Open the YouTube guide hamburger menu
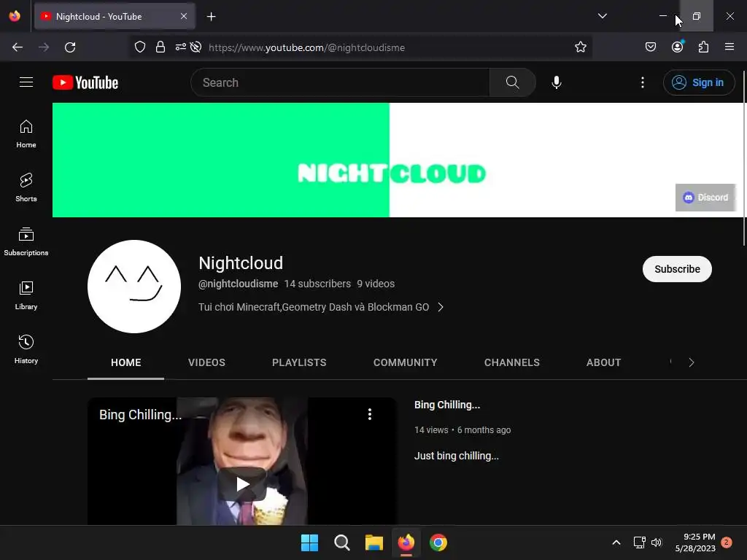 click(26, 82)
